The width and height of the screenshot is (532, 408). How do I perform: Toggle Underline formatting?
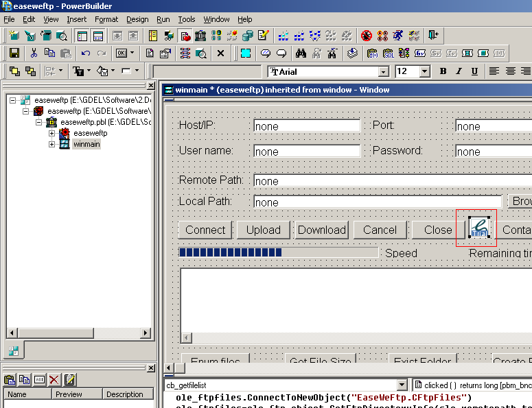(474, 71)
